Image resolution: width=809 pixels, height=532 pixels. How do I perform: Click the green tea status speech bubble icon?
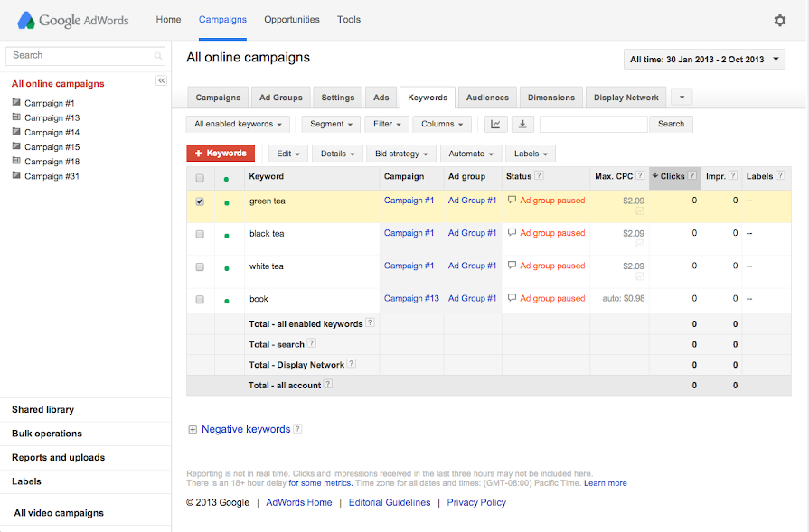tap(513, 201)
